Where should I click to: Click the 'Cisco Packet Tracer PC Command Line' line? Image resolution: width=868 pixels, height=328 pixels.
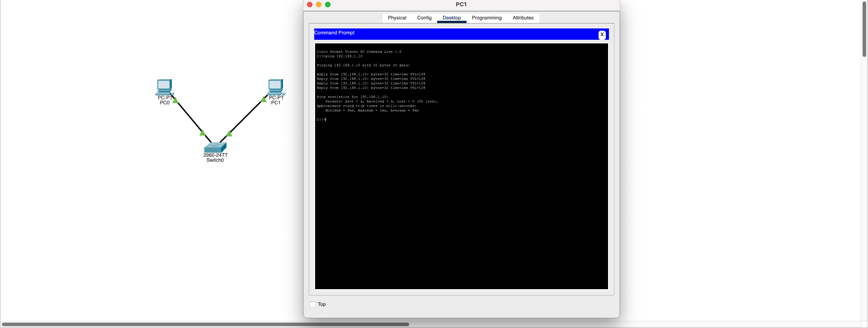[x=359, y=52]
